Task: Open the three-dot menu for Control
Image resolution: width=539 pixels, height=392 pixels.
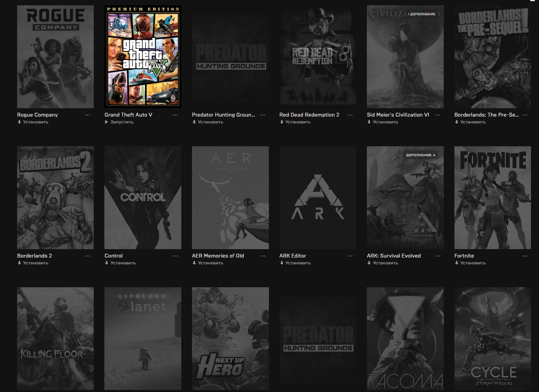Action: (x=175, y=256)
